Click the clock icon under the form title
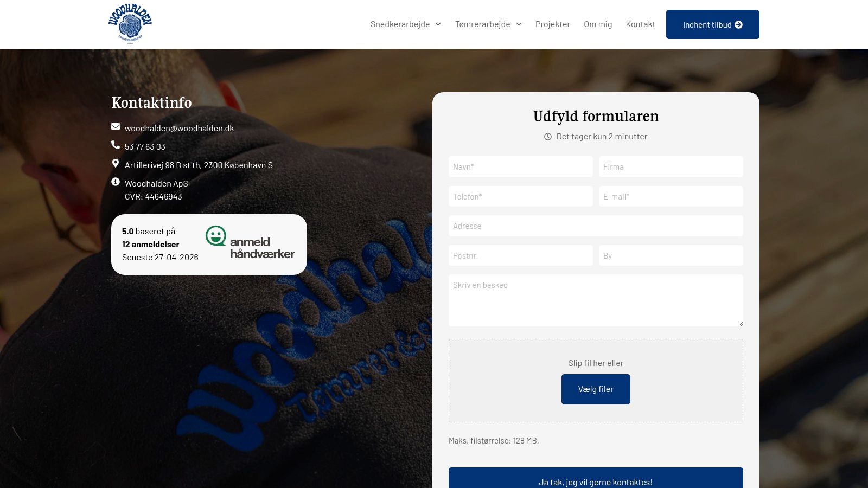The height and width of the screenshot is (488, 868). click(x=548, y=137)
